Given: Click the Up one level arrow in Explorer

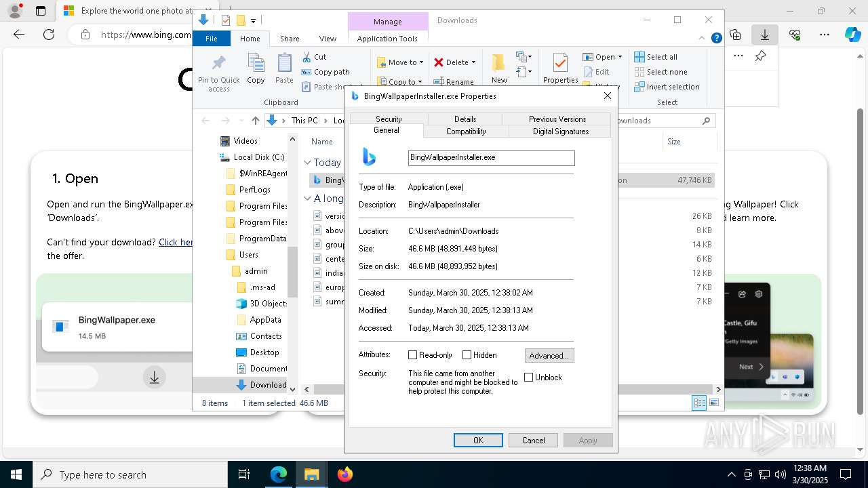Looking at the screenshot, I should point(255,121).
